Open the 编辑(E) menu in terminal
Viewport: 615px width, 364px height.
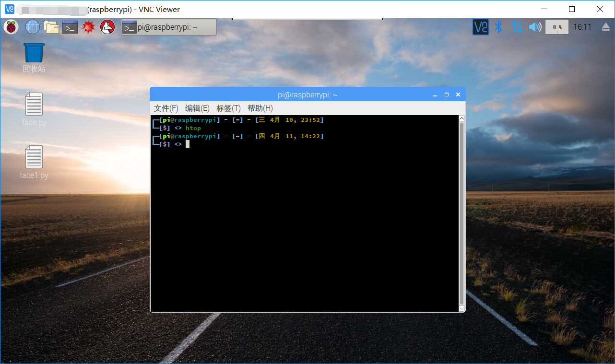[197, 108]
